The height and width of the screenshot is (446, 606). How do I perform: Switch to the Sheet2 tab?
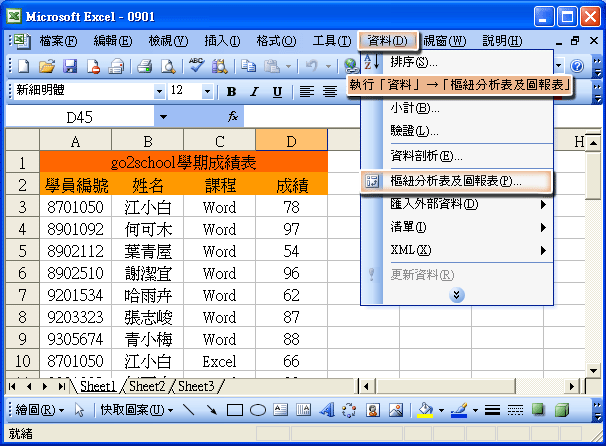tap(147, 386)
